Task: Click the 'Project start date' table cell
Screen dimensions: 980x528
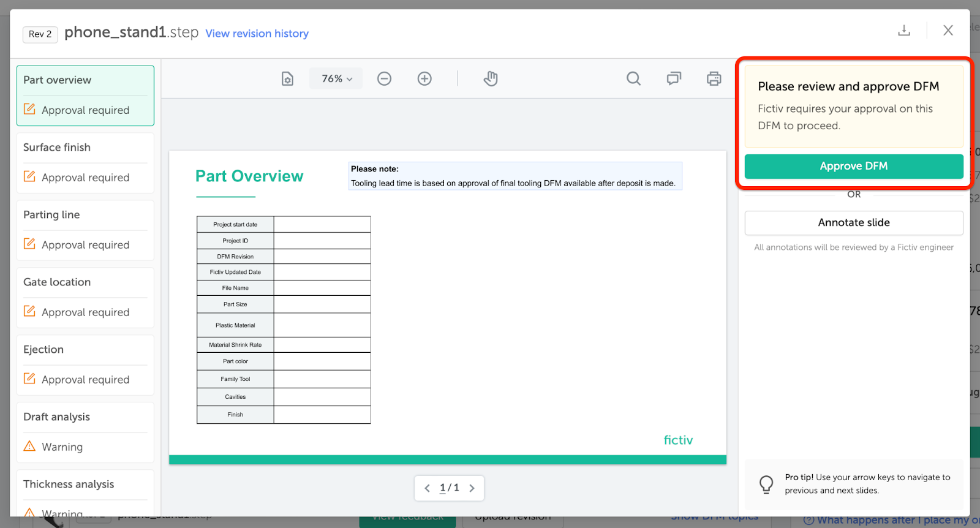Action: pos(235,225)
